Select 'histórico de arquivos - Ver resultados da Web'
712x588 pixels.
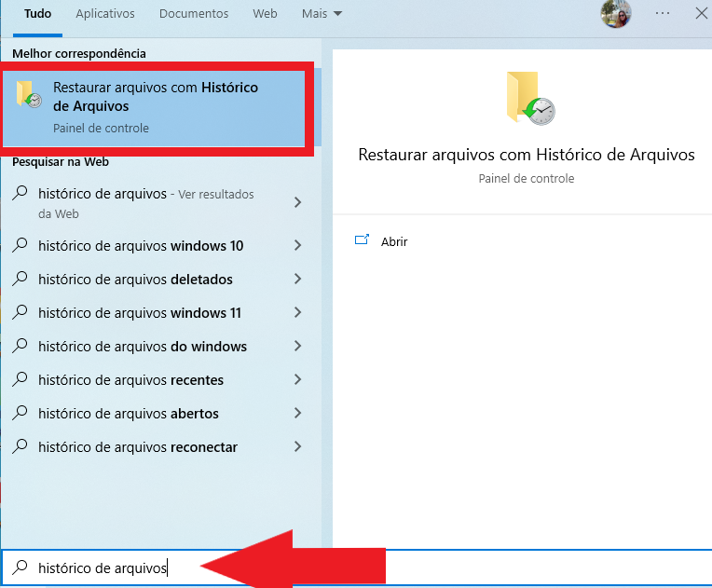(157, 203)
